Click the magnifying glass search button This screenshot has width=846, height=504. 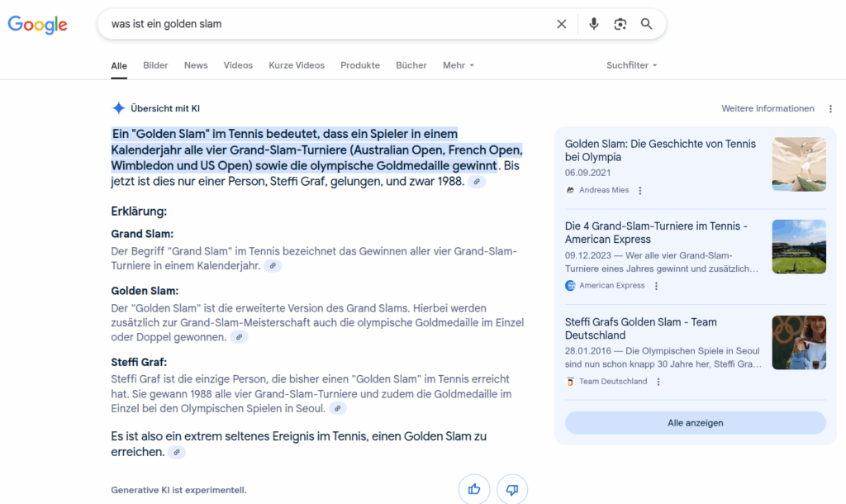coord(646,24)
